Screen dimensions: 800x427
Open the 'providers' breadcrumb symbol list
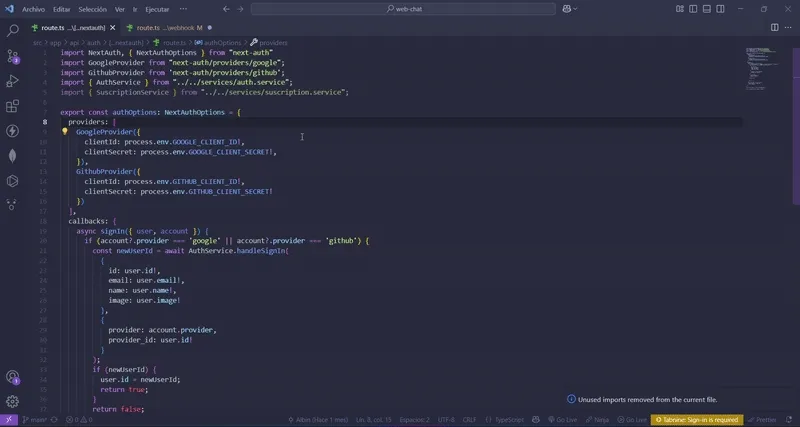pos(269,43)
